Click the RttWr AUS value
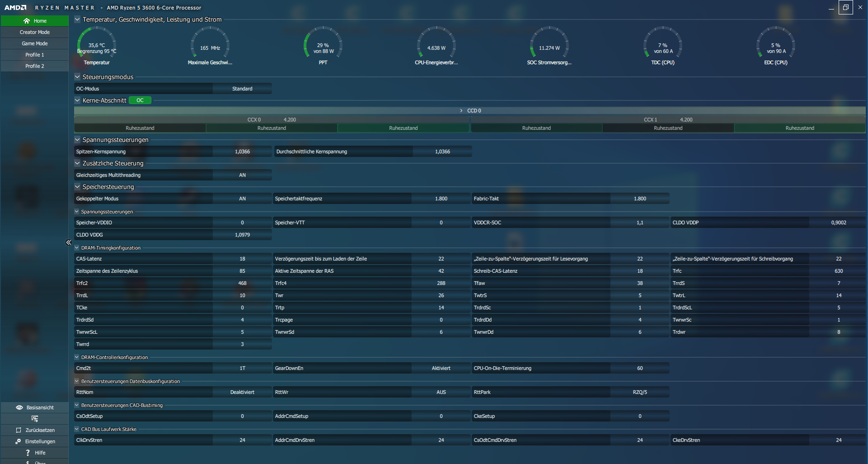868x464 pixels. 441,392
